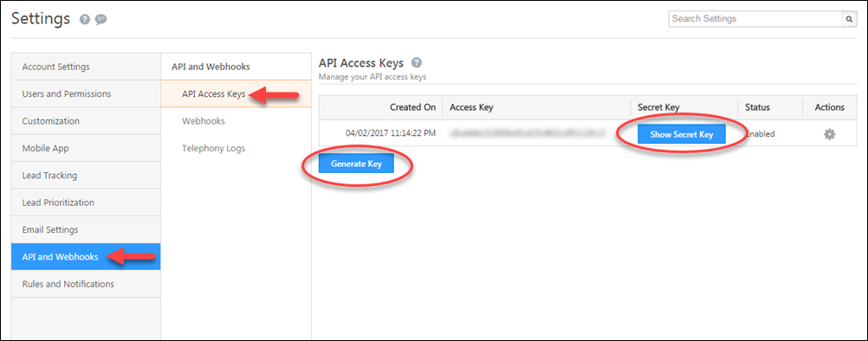Image resolution: width=868 pixels, height=341 pixels.
Task: Click the search magnifier icon
Action: click(x=849, y=19)
